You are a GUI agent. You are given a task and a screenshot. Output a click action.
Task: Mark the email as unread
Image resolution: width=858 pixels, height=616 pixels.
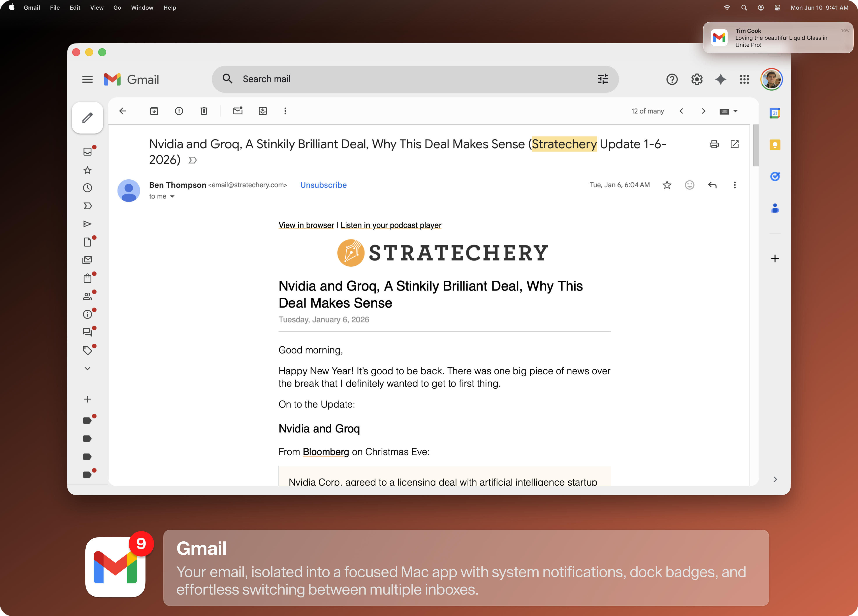coord(237,111)
